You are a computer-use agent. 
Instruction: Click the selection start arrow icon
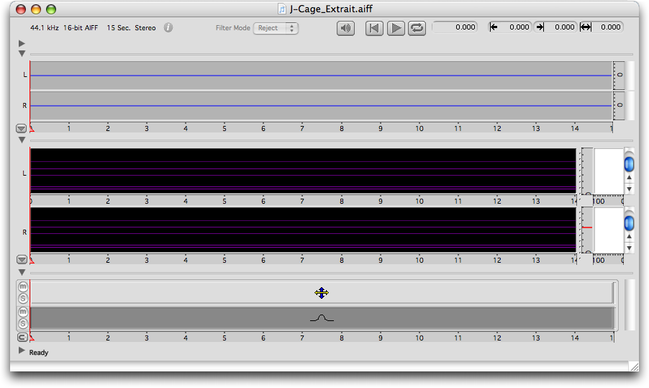(493, 27)
